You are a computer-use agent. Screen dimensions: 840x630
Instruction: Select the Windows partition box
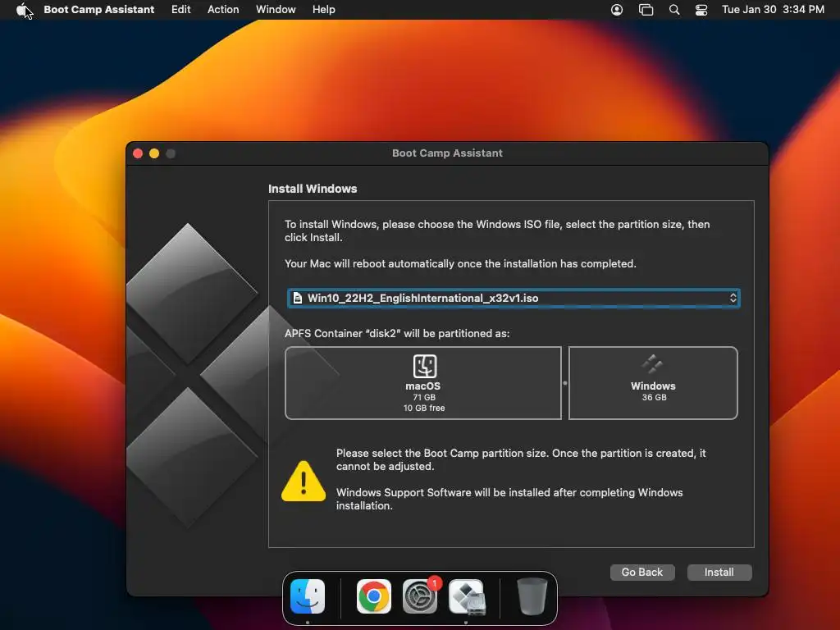[x=653, y=382]
